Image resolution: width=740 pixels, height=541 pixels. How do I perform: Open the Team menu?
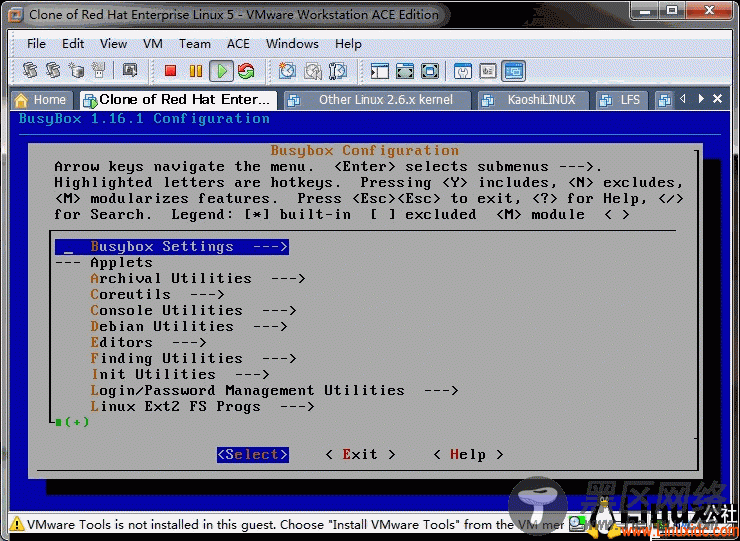click(x=194, y=44)
